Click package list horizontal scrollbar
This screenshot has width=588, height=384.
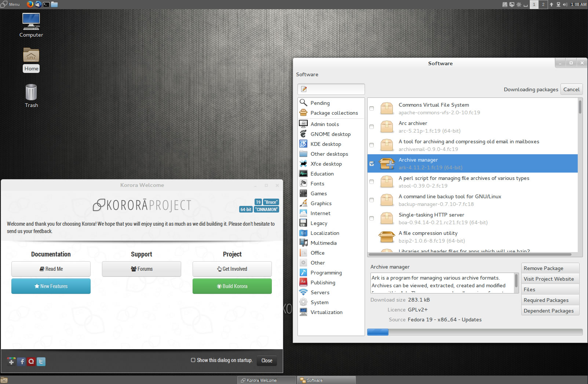[x=470, y=254]
